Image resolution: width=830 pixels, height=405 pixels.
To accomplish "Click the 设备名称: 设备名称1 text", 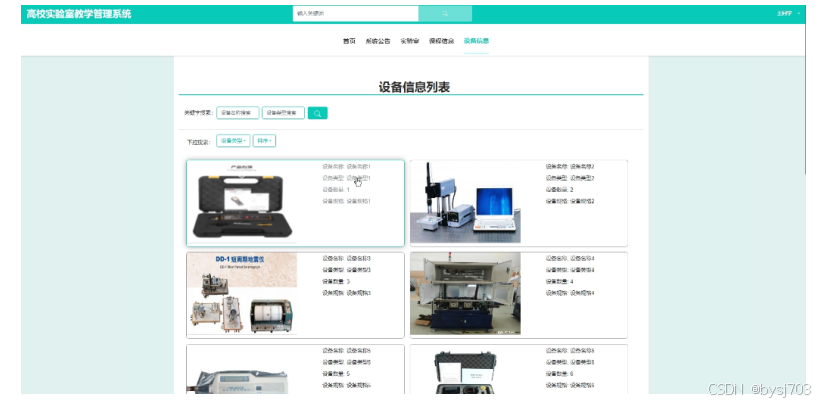I will click(347, 167).
